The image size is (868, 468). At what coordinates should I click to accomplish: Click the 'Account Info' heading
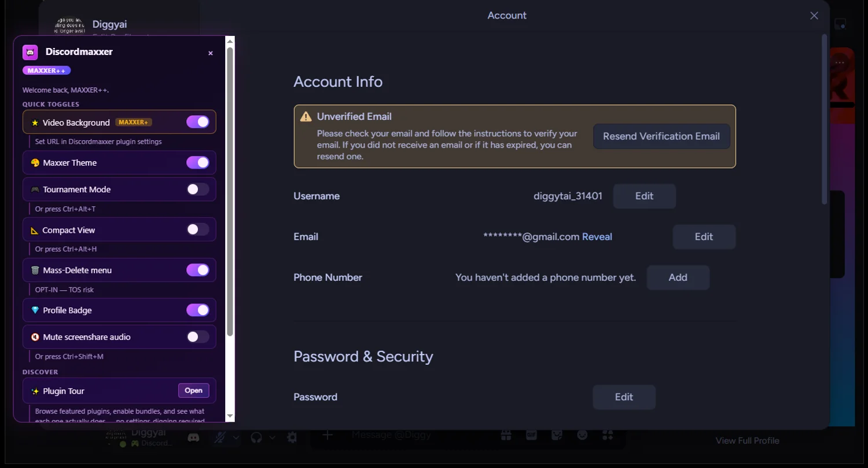[x=338, y=82]
